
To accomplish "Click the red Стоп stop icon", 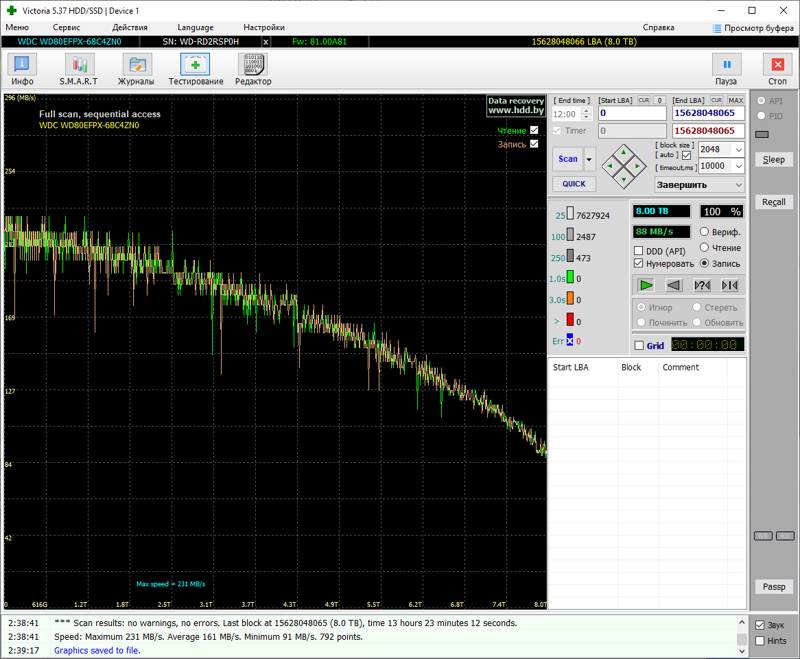I will click(x=778, y=65).
